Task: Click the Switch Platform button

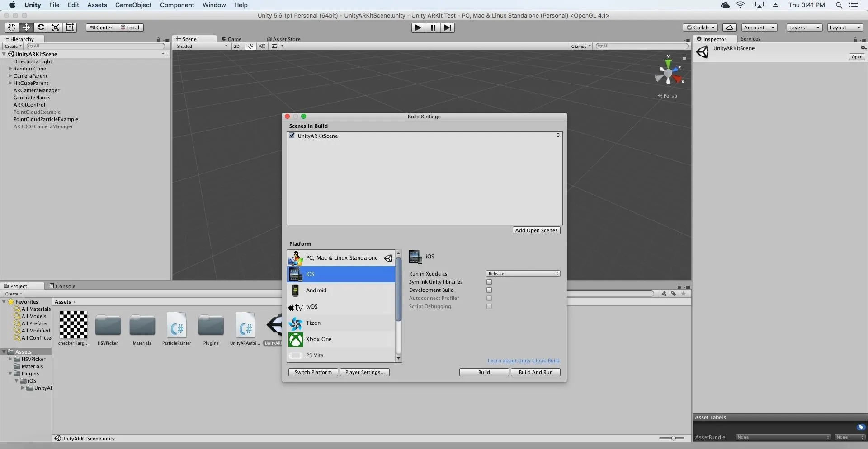Action: (313, 372)
